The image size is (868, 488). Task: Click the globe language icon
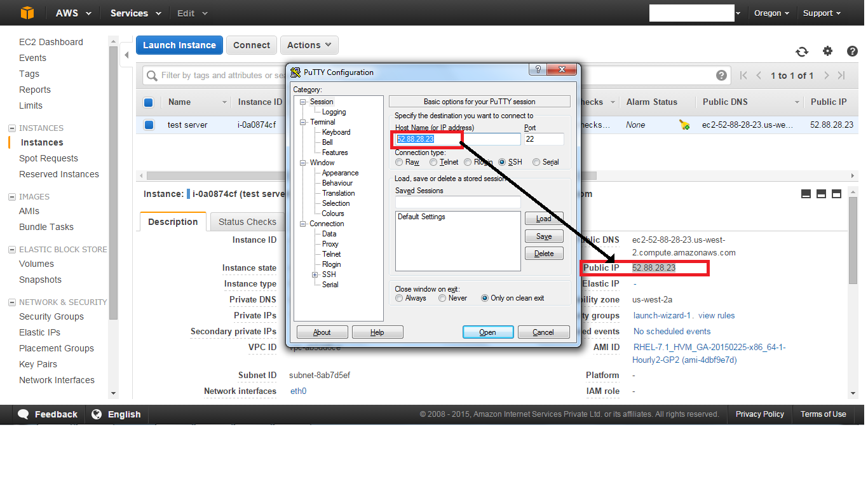pyautogui.click(x=97, y=414)
